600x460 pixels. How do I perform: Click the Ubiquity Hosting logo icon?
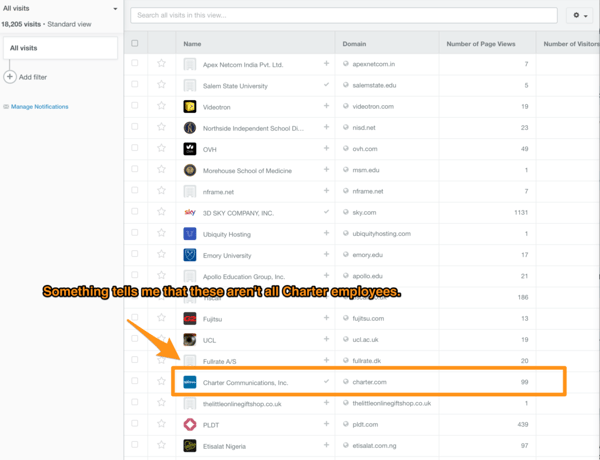click(190, 234)
